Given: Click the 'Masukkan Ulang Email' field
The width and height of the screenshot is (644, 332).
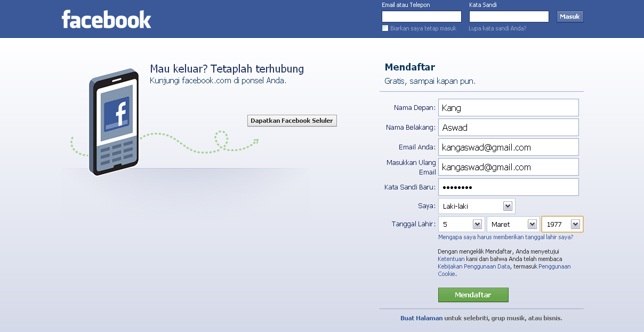Looking at the screenshot, I should tap(508, 167).
